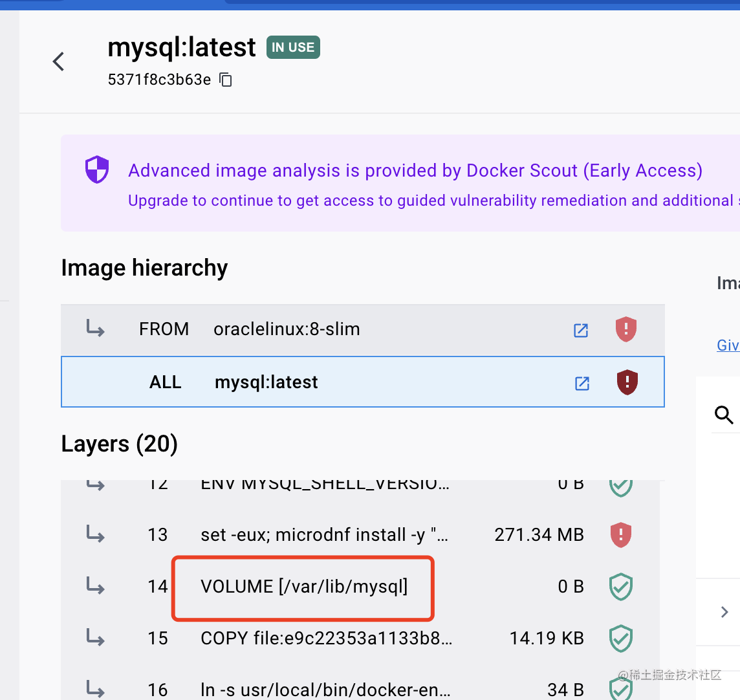Click the Docker Scout shield icon
The height and width of the screenshot is (700, 740).
pyautogui.click(x=97, y=170)
